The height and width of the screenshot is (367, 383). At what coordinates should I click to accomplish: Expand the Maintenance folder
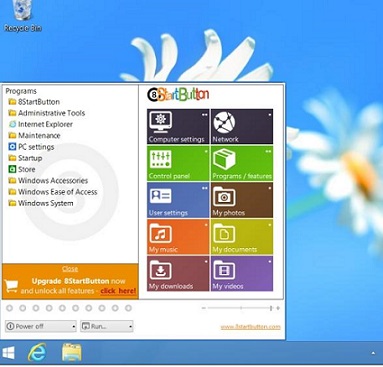(x=34, y=136)
